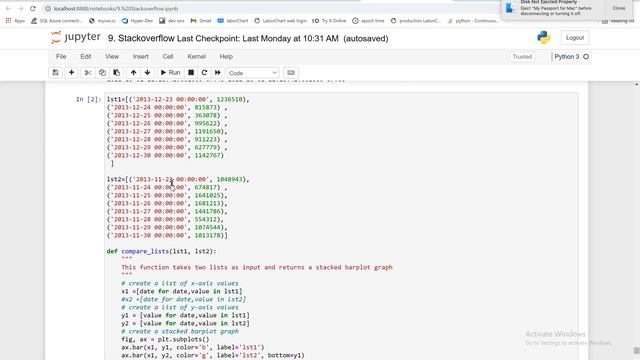Open the epoch time bookmark

(x=368, y=21)
